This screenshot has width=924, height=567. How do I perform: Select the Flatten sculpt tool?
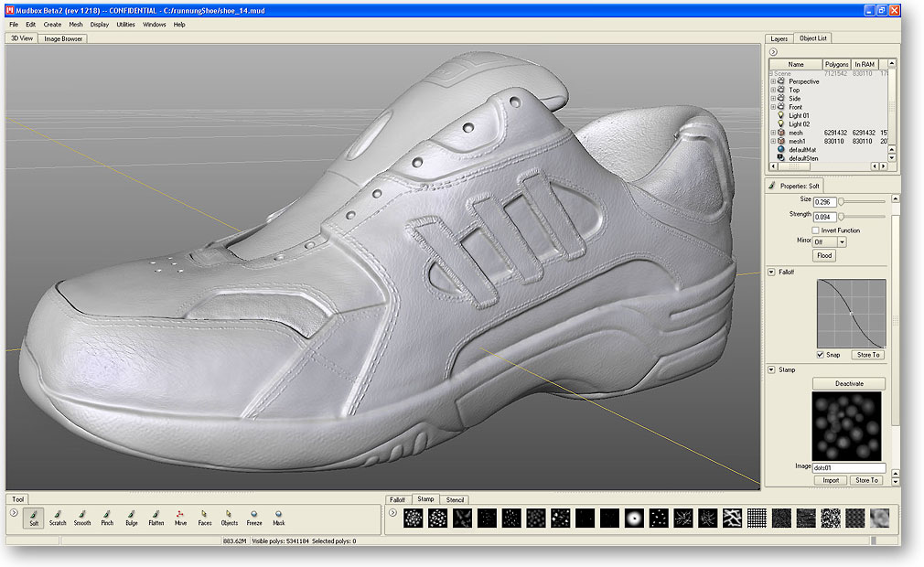click(x=156, y=519)
